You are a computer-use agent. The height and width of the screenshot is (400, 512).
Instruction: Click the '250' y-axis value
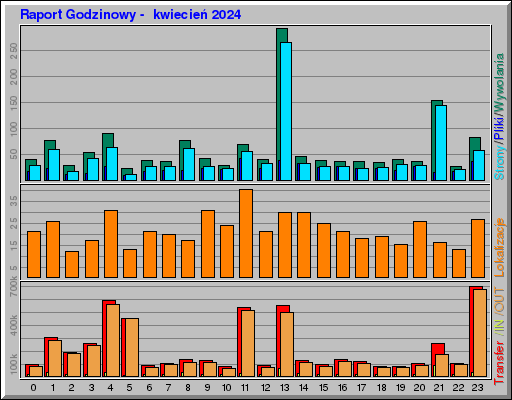tap(14, 51)
